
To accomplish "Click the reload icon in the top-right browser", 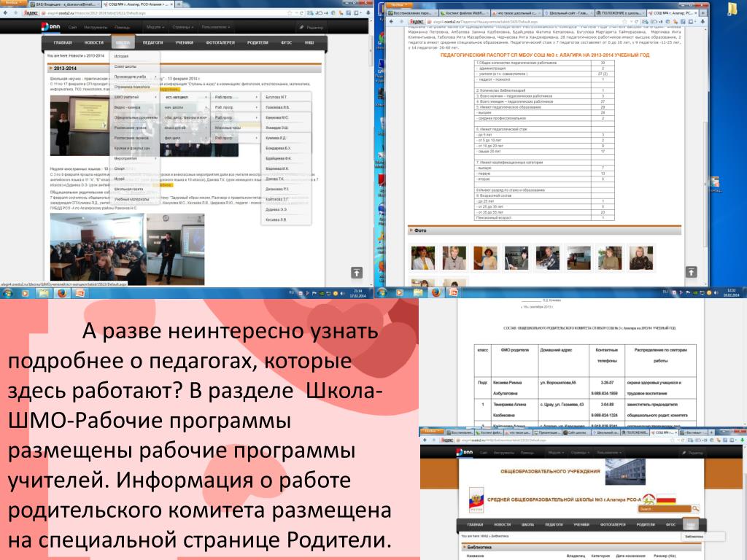I will pos(636,21).
